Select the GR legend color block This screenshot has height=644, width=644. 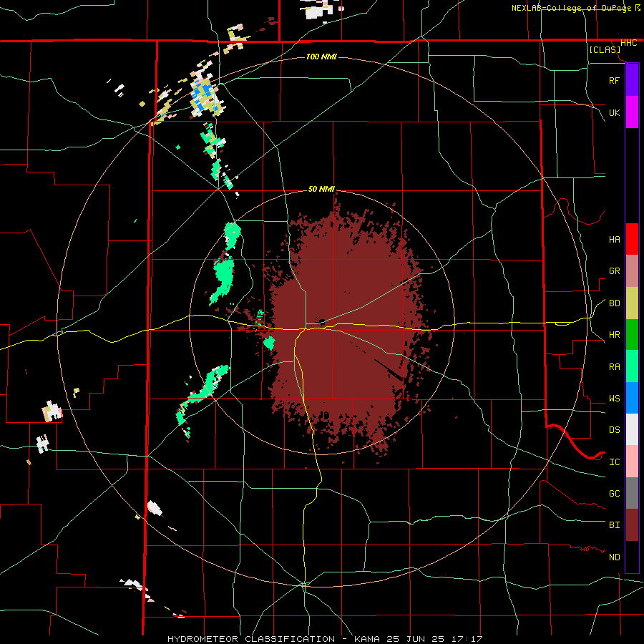[x=632, y=271]
